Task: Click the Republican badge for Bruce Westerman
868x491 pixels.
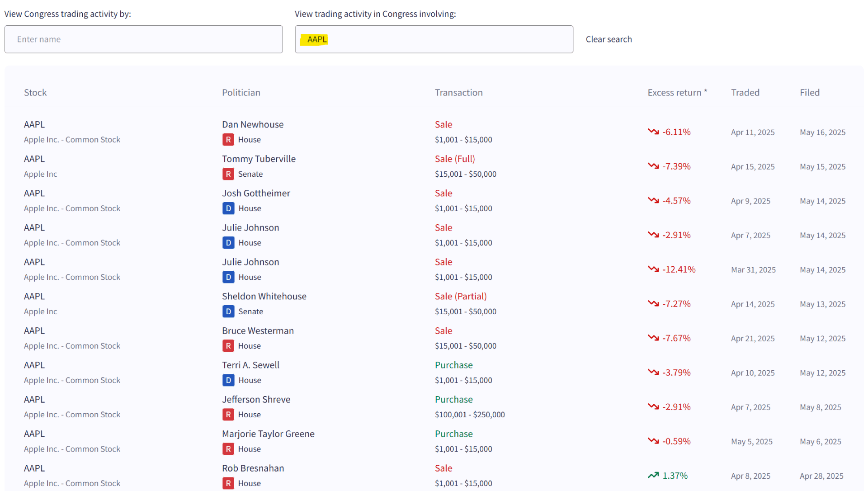Action: [228, 346]
